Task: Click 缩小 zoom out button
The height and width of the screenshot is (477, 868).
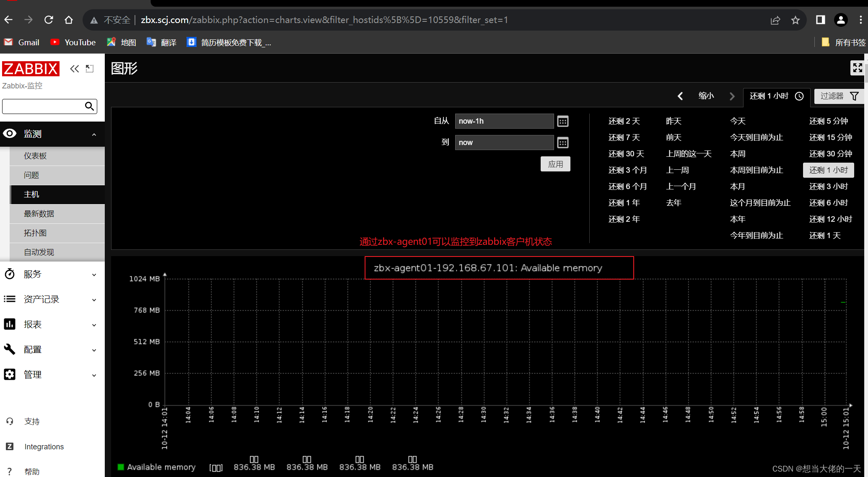Action: tap(706, 96)
